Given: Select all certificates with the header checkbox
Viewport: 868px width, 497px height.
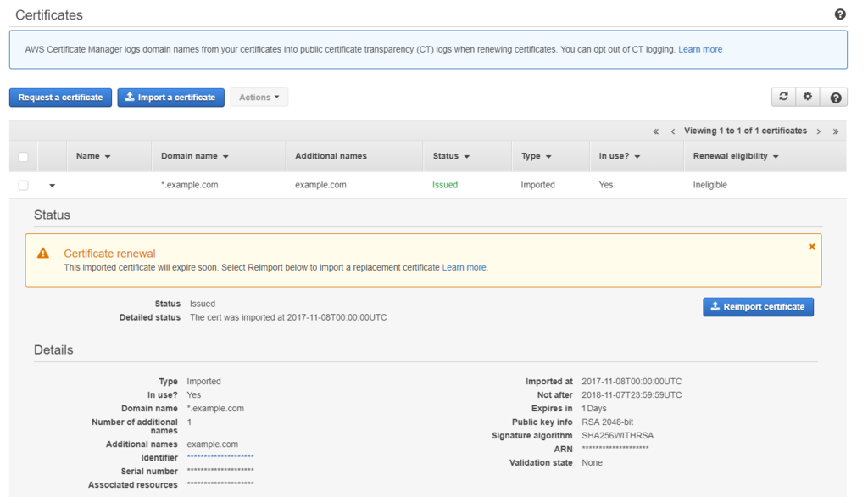Looking at the screenshot, I should pos(23,157).
